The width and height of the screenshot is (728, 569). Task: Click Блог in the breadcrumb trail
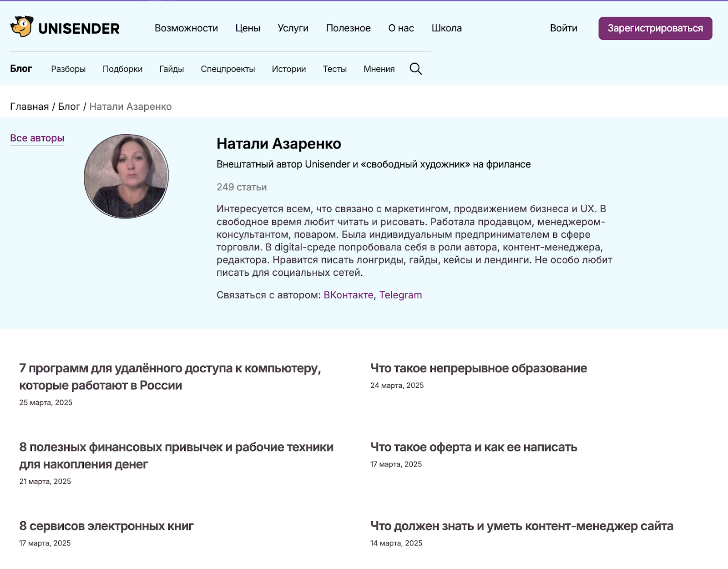(69, 107)
